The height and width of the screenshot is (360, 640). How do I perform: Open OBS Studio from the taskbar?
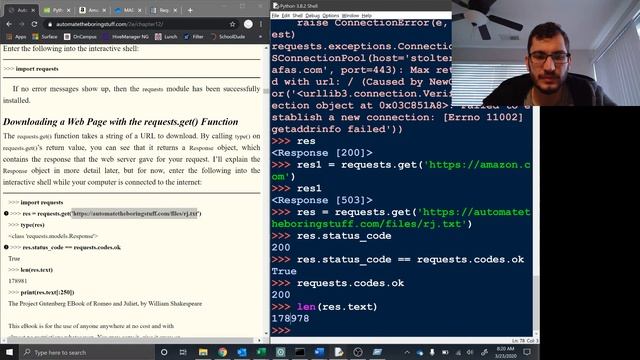(358, 352)
